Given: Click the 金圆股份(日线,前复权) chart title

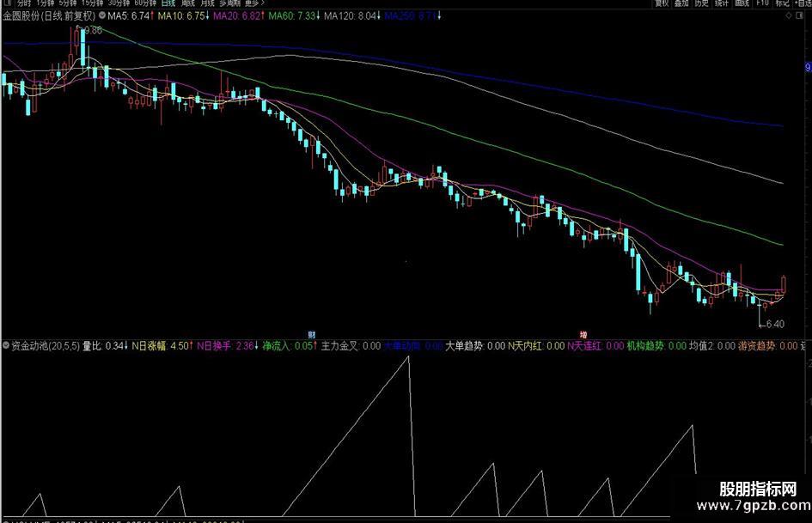Looking at the screenshot, I should [49, 16].
